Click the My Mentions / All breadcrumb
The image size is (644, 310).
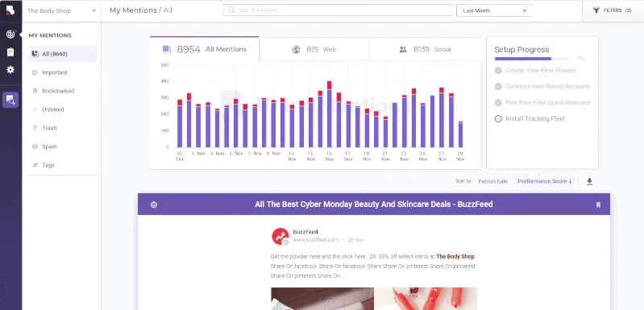tap(141, 10)
